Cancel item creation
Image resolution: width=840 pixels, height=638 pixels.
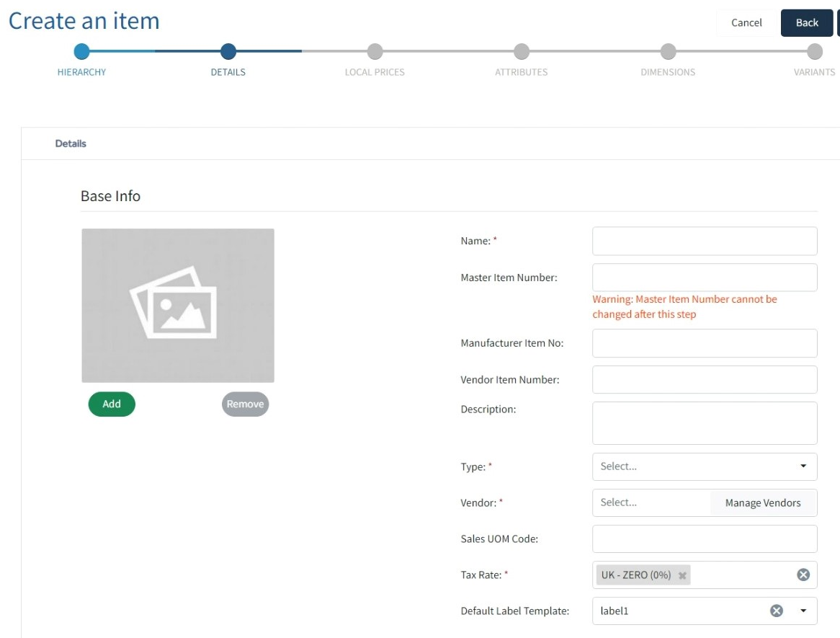point(746,22)
